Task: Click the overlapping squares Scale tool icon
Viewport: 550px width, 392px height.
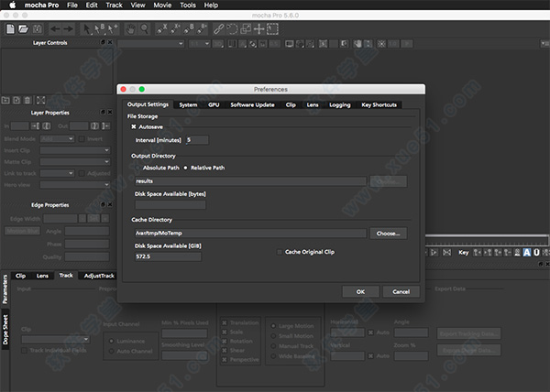Action: pos(246,29)
